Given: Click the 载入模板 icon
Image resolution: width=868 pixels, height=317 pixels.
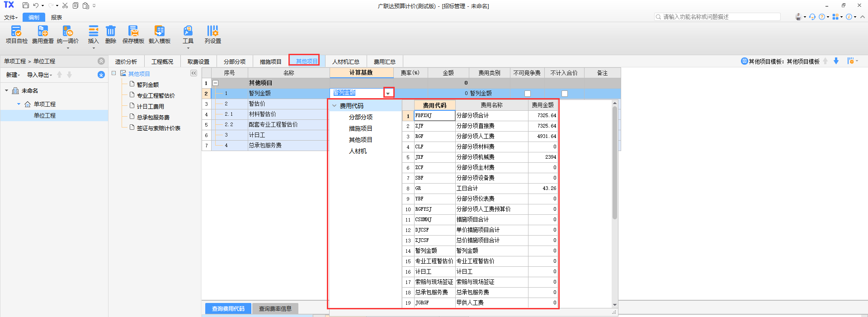Looking at the screenshot, I should pos(159,31).
